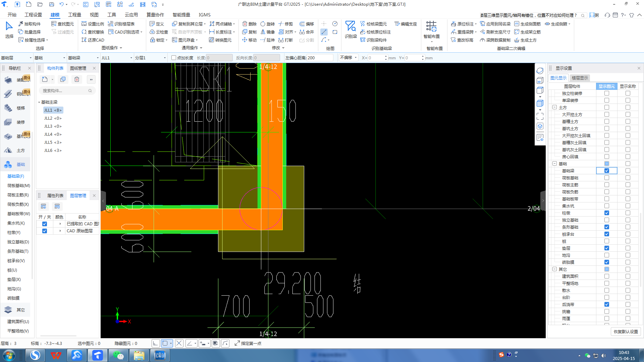Collapse the 基础 group in display settings
This screenshot has width=644, height=362.
tap(554, 164)
